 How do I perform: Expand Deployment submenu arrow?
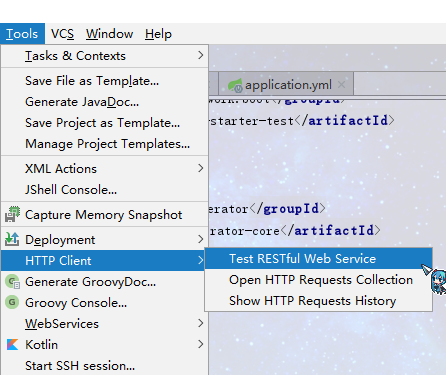point(200,239)
